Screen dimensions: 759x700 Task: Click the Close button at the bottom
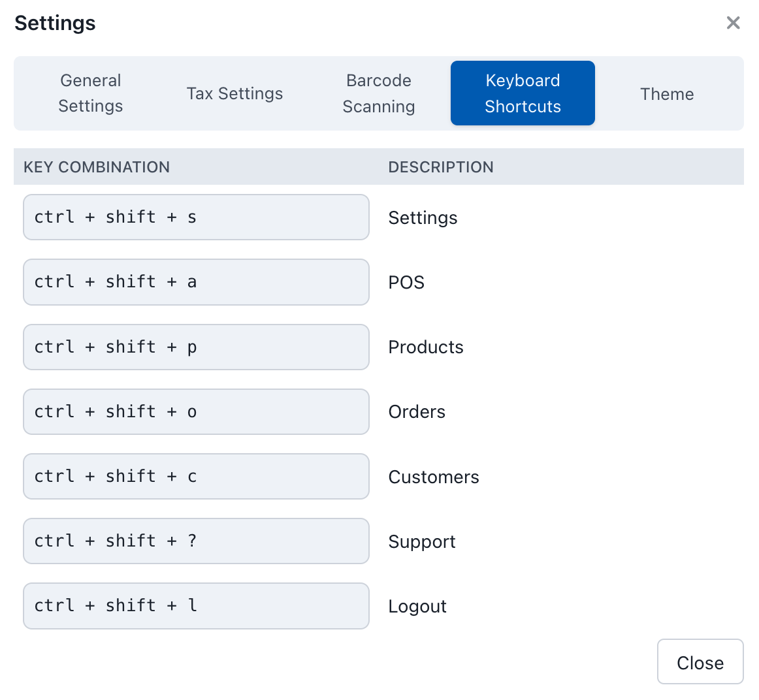(x=700, y=661)
